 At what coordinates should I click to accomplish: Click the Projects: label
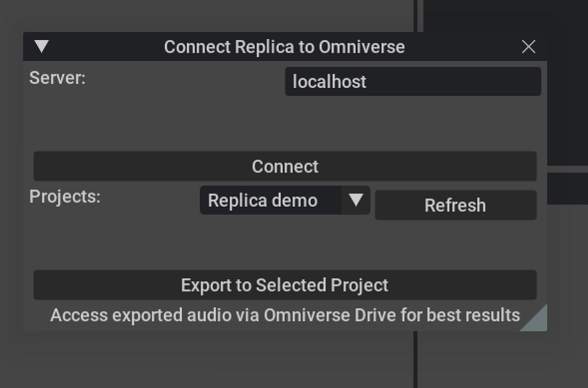65,196
